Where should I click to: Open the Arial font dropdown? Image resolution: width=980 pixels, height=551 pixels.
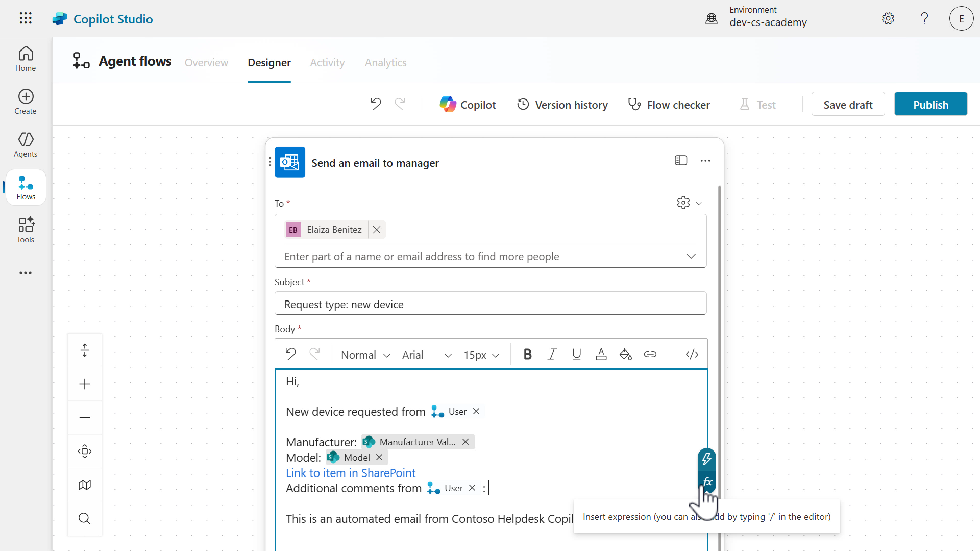pos(427,355)
